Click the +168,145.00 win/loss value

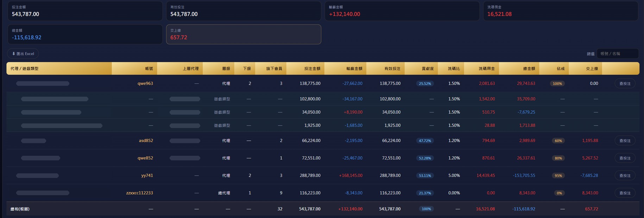pos(351,175)
